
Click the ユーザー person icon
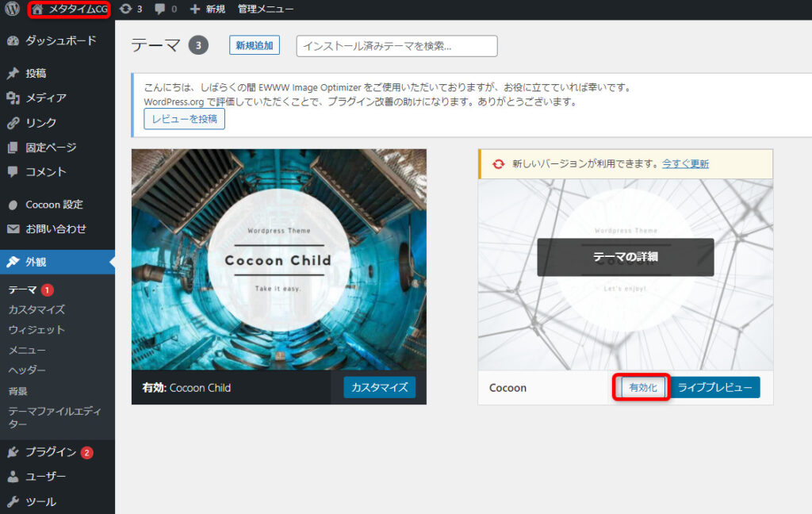pyautogui.click(x=13, y=477)
